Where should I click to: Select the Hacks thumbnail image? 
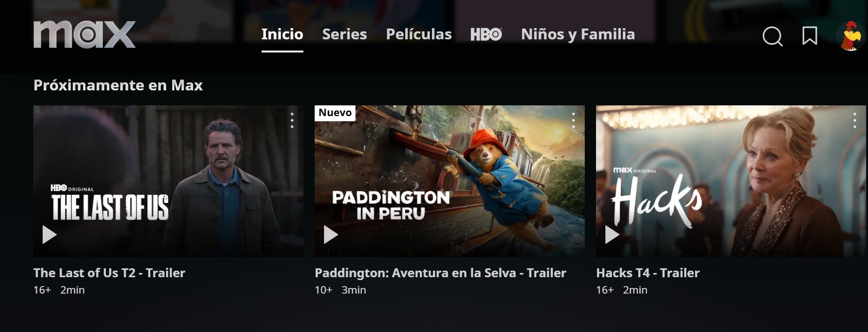[x=731, y=181]
